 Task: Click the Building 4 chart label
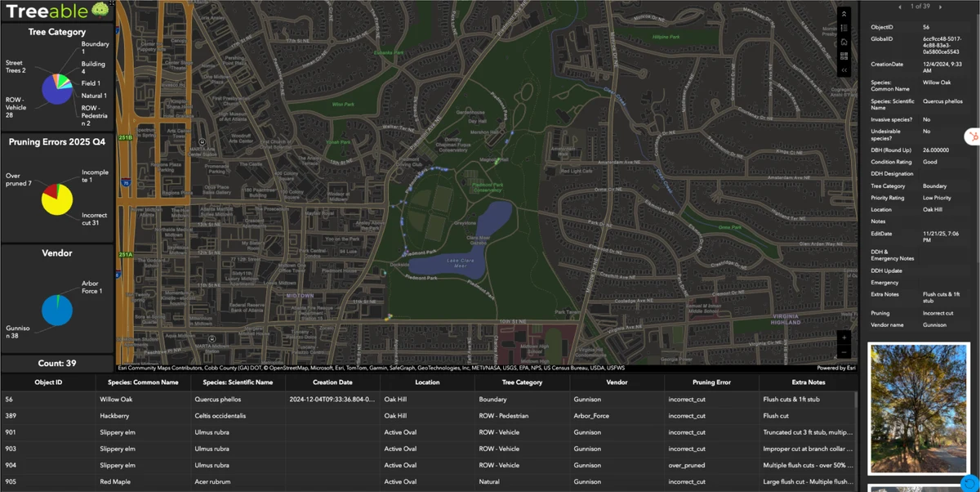click(93, 68)
